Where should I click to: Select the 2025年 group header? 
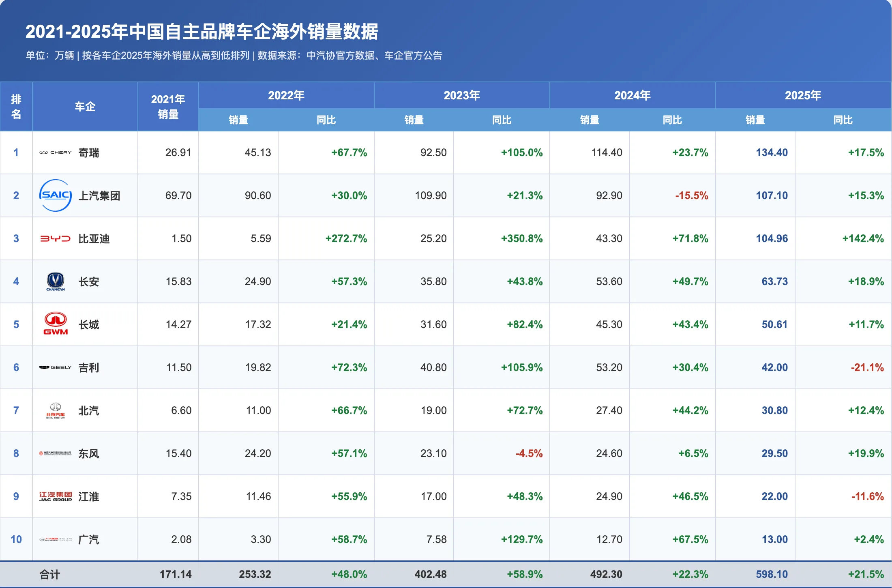[x=803, y=95]
